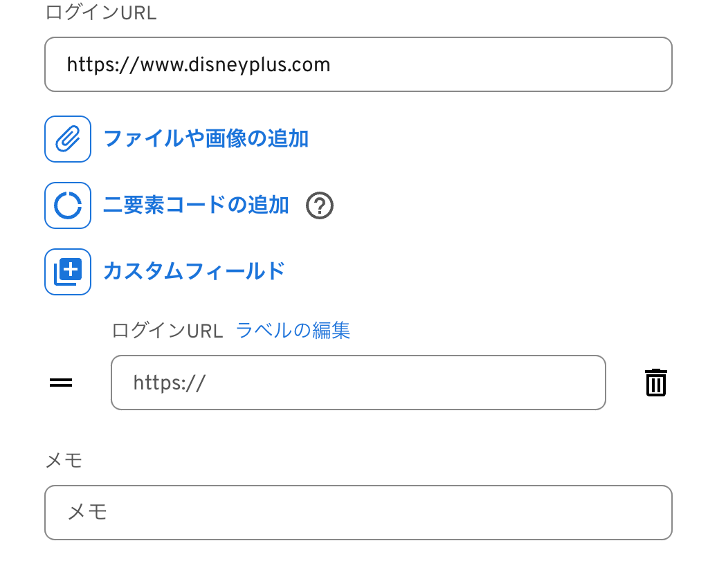Image resolution: width=717 pixels, height=588 pixels.
Task: Click ファイルや画像の追加 text link
Action: click(206, 139)
